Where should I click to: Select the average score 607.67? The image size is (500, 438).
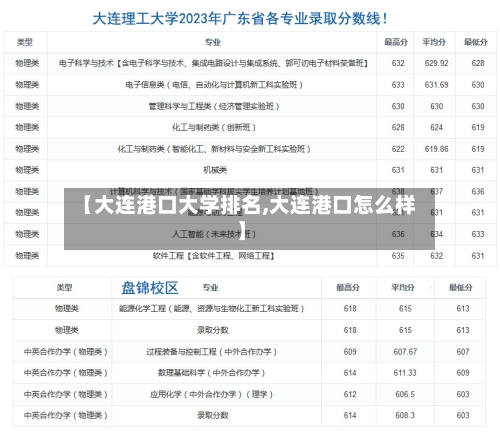click(405, 352)
